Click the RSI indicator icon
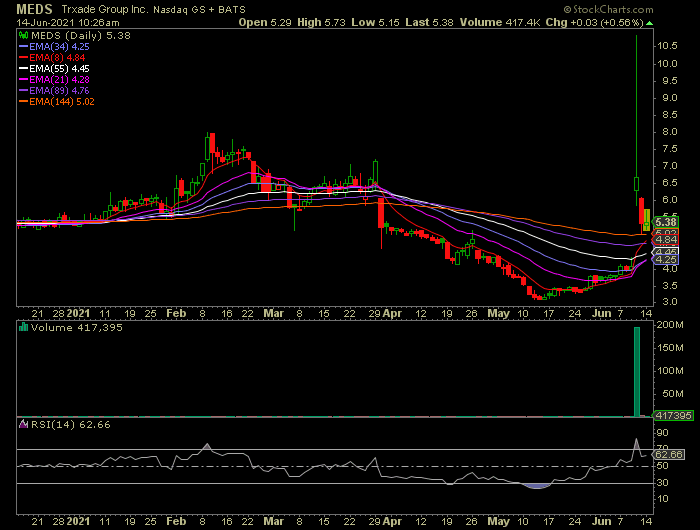Screen dimensions: 700x530 [x=24, y=424]
